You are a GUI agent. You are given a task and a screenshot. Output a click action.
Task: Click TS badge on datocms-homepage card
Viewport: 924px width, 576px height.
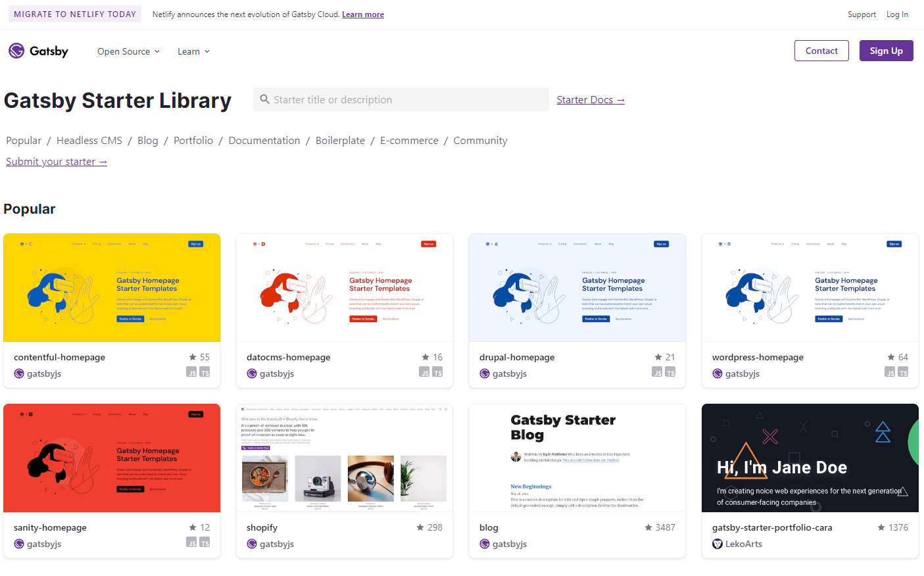point(437,372)
